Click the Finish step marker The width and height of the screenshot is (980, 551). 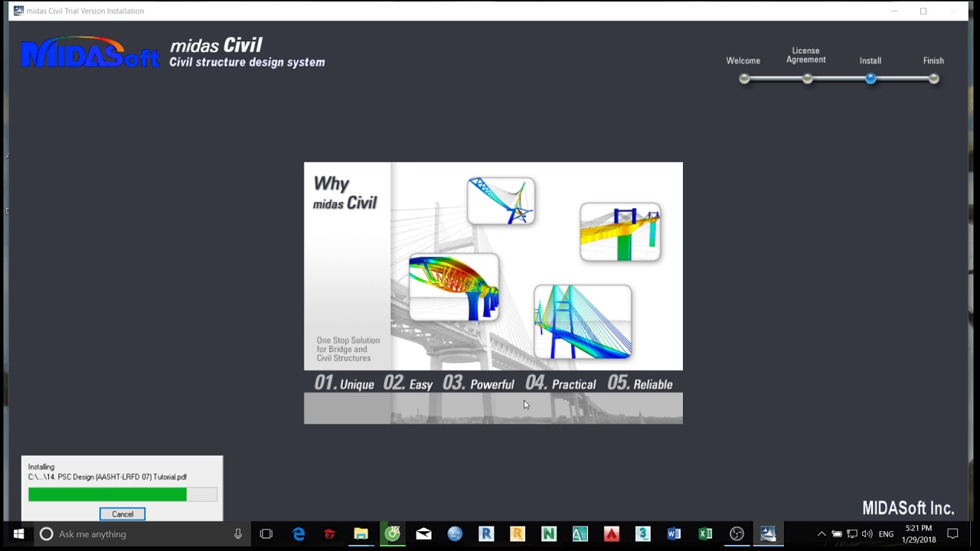pyautogui.click(x=933, y=79)
